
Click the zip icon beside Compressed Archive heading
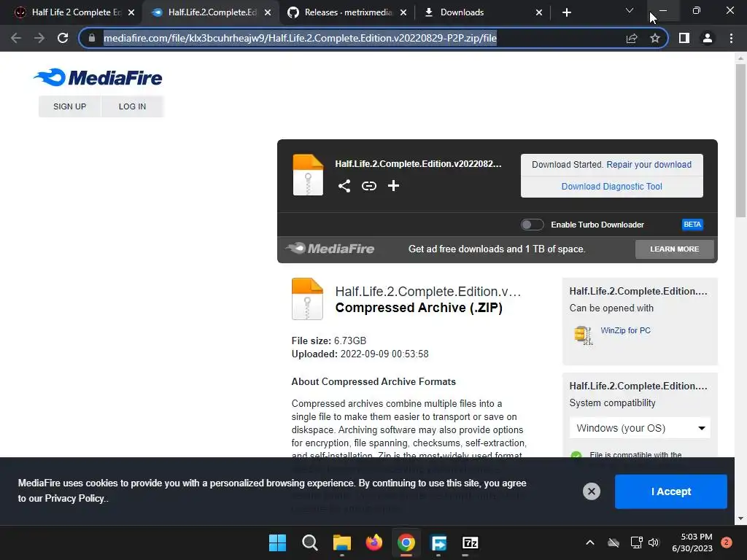point(307,298)
